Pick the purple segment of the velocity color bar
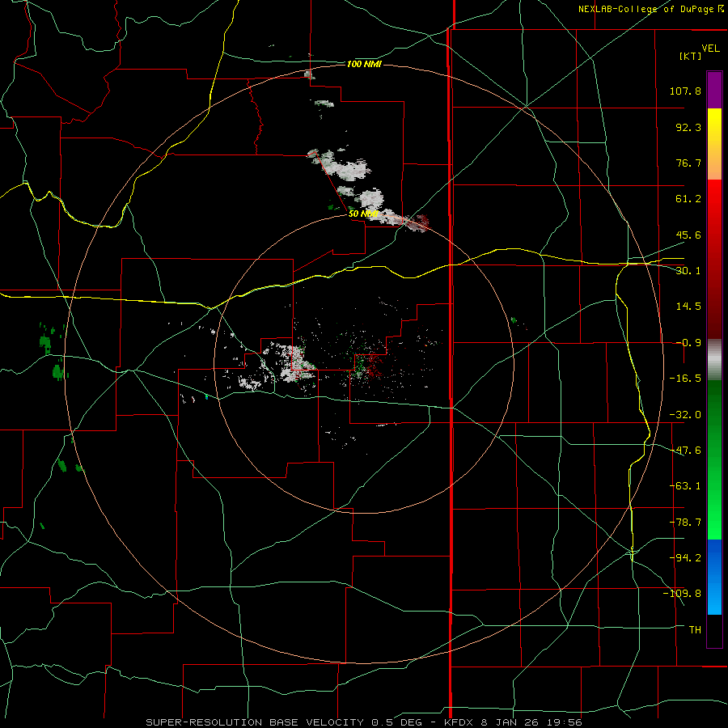This screenshot has width=728, height=728. click(x=714, y=90)
